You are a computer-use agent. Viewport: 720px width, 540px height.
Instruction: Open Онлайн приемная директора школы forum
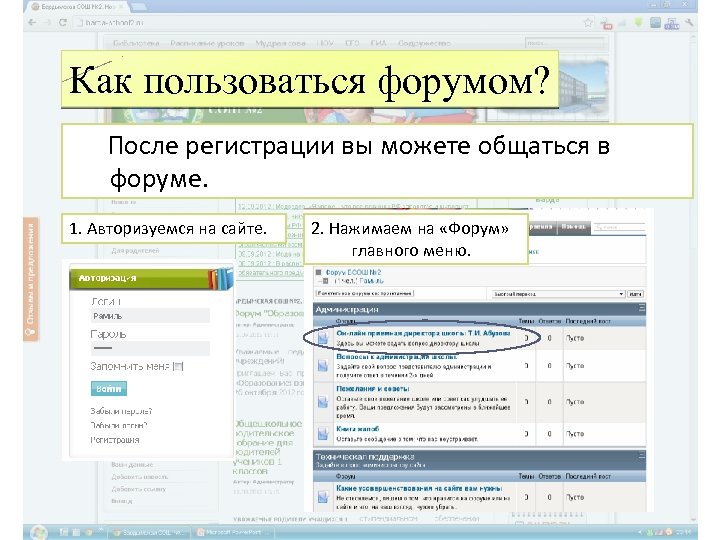click(x=423, y=333)
